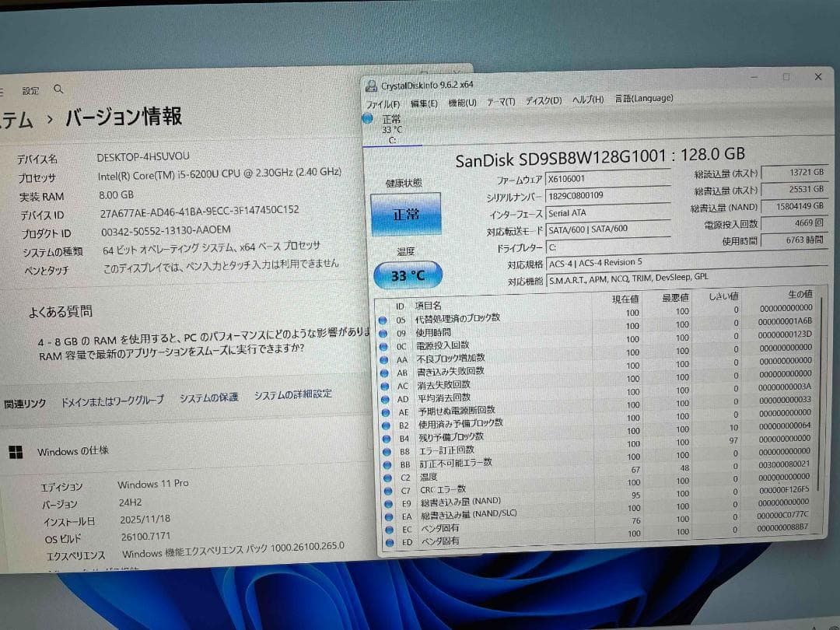Click the 生の値 column header
The image size is (840, 630).
click(800, 293)
